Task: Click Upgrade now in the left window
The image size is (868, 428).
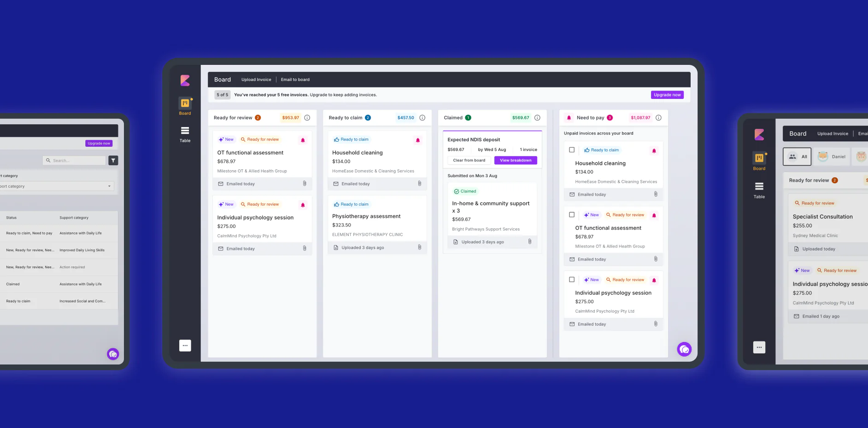Action: [99, 143]
